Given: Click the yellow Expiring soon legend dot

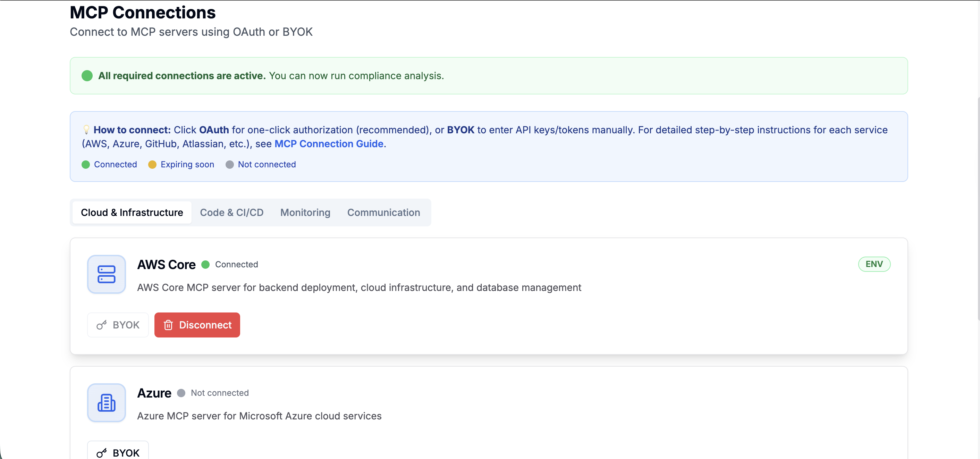Looking at the screenshot, I should point(152,165).
